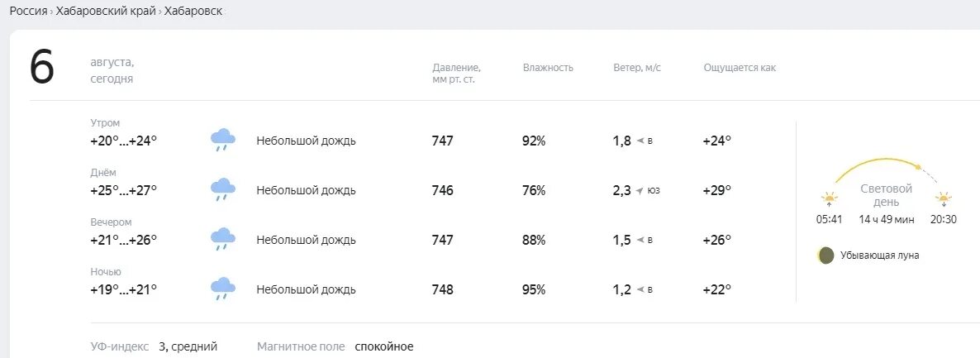Click the large date number 6
Image resolution: width=980 pixels, height=358 pixels.
tap(42, 68)
